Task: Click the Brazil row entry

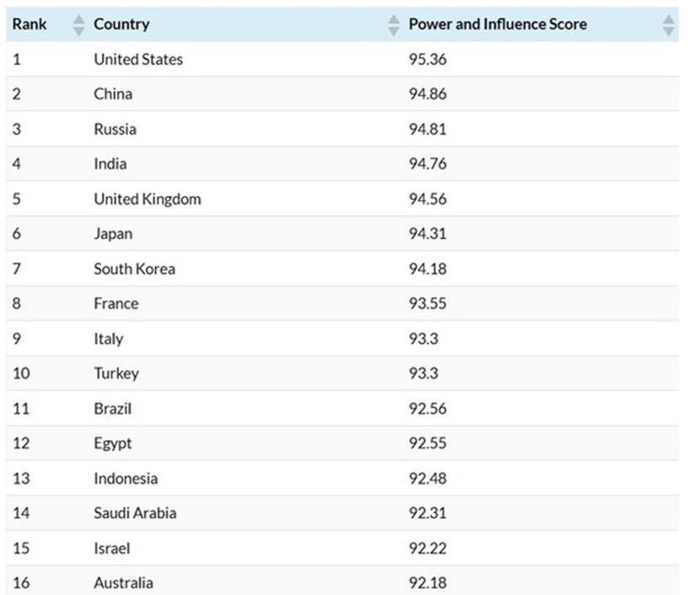Action: tap(113, 409)
